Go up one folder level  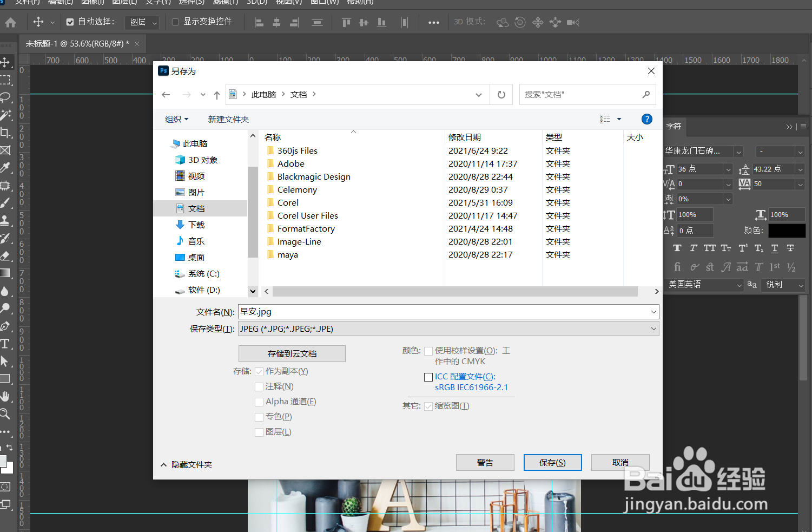[x=217, y=95]
